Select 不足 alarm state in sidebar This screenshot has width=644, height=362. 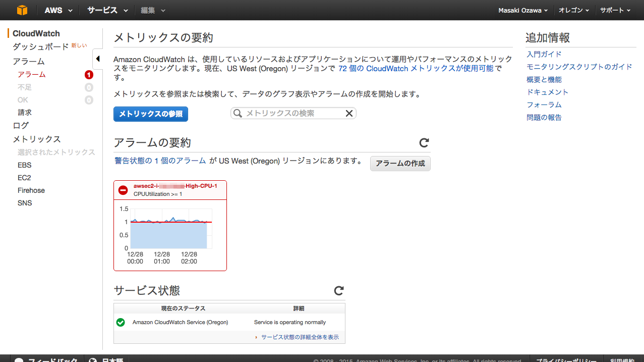coord(25,87)
